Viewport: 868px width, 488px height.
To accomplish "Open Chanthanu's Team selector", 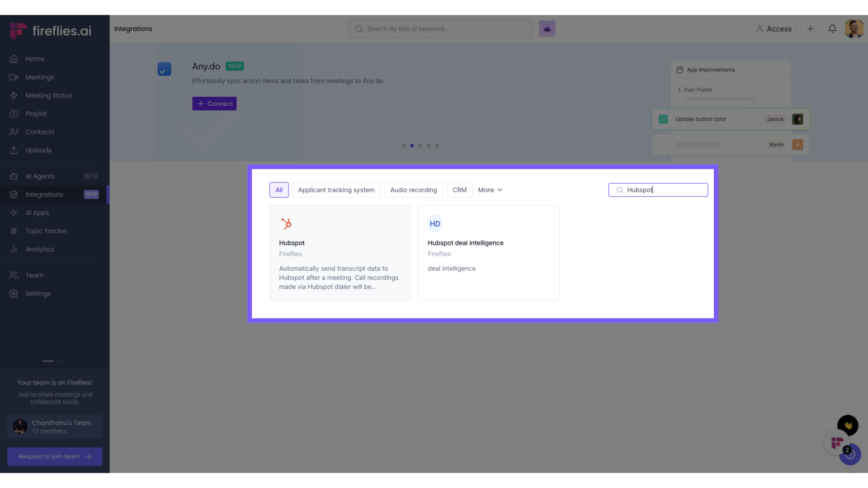I will coord(55,427).
